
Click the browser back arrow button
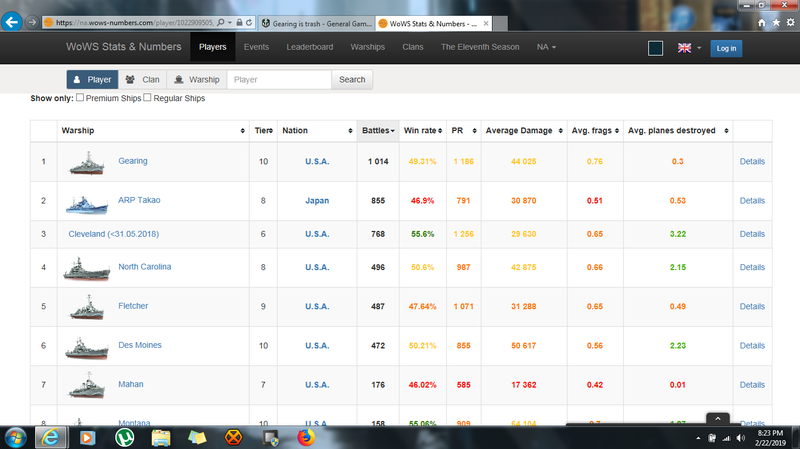11,20
